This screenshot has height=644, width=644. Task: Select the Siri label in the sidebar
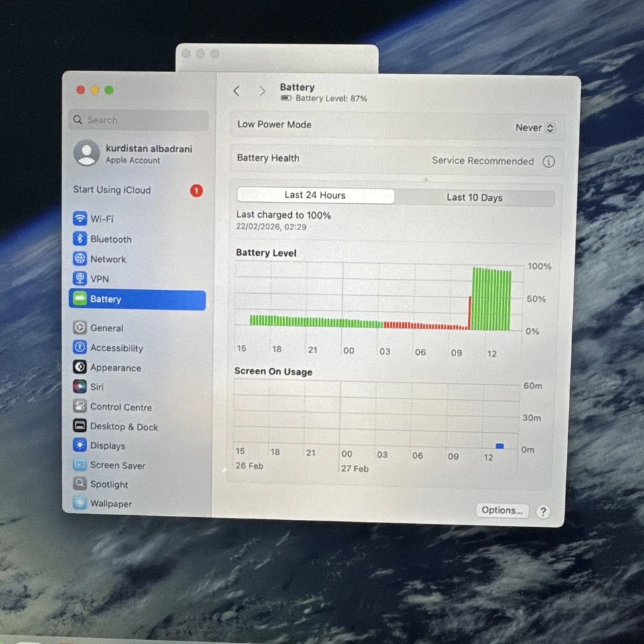97,387
